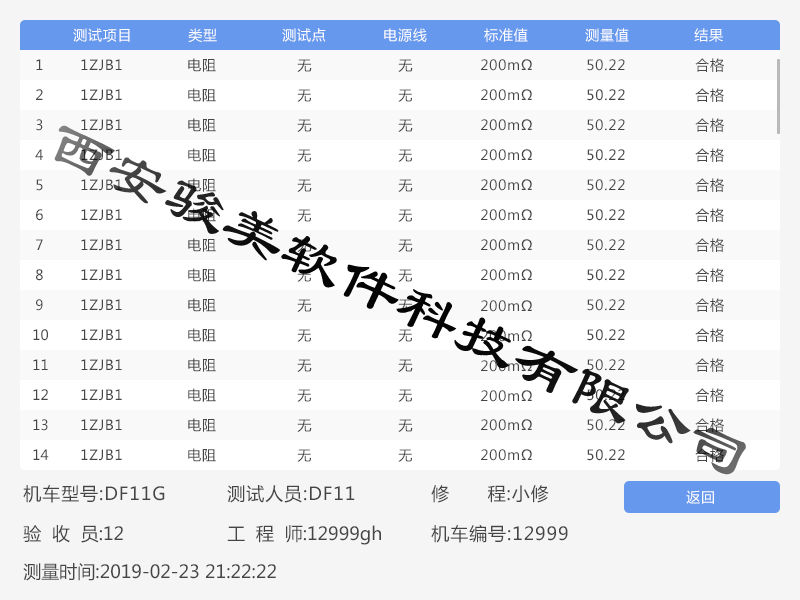Click the 合格 result in row 3

pos(709,126)
